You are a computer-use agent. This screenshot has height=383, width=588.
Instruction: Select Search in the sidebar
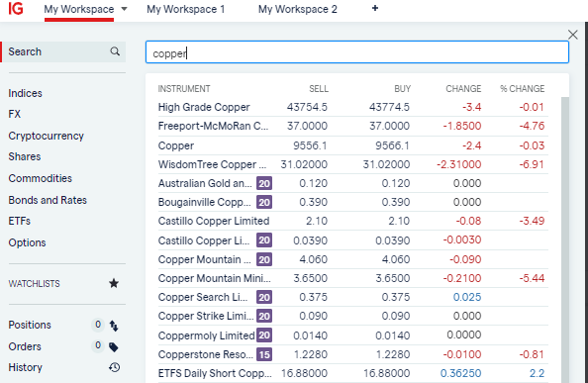(63, 51)
